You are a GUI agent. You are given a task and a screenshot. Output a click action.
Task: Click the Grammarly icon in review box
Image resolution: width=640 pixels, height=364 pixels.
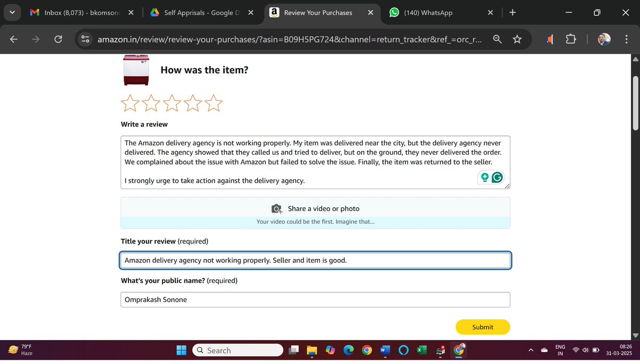point(497,177)
